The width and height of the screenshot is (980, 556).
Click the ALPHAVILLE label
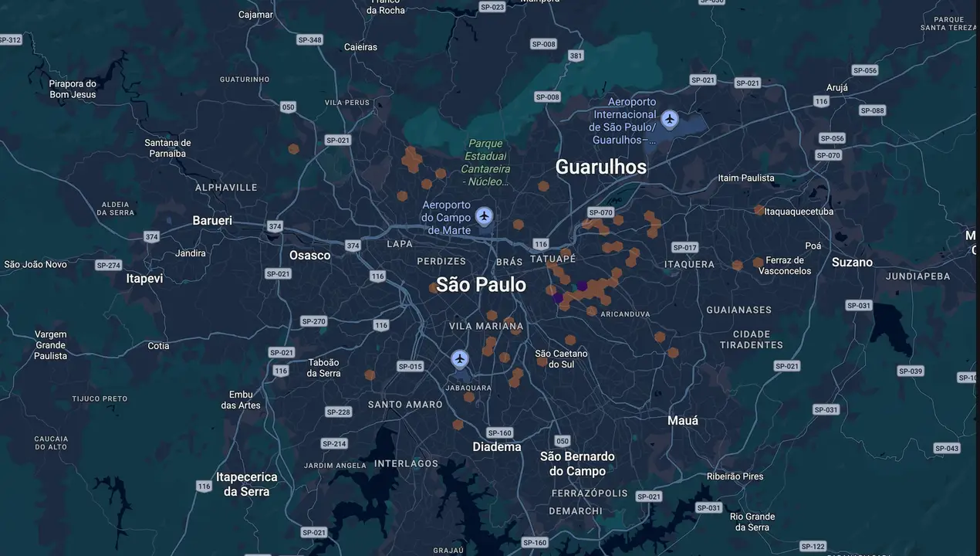226,188
